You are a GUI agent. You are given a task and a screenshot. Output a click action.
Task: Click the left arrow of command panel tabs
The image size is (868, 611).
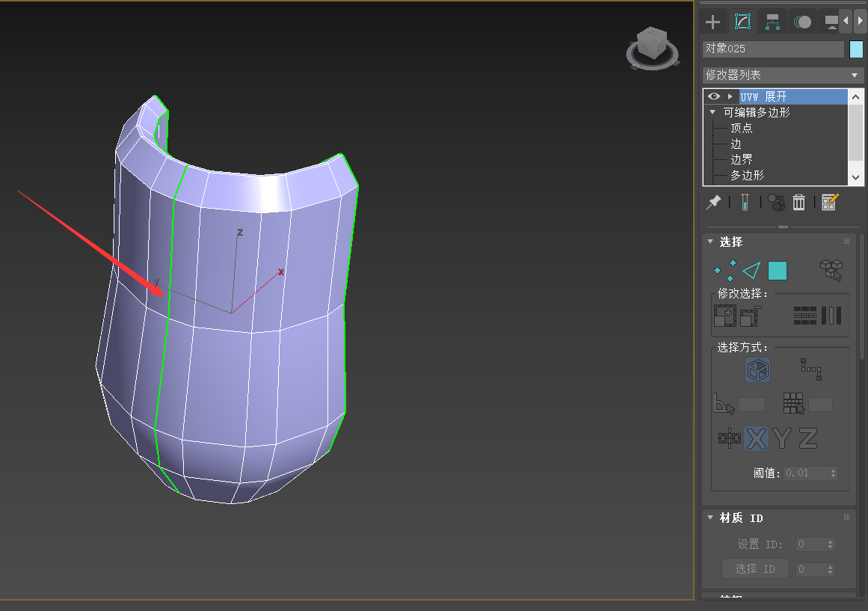click(846, 21)
